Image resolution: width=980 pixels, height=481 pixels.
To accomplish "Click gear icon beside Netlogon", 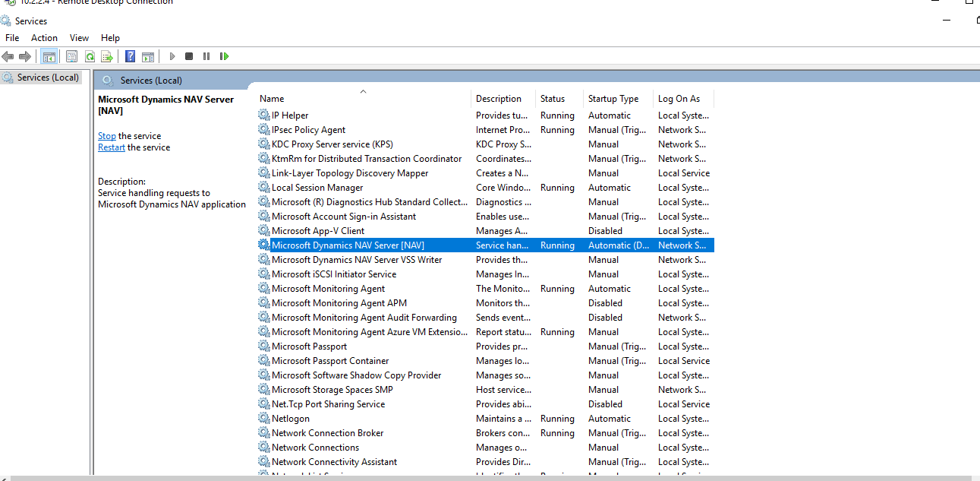I will coord(264,419).
